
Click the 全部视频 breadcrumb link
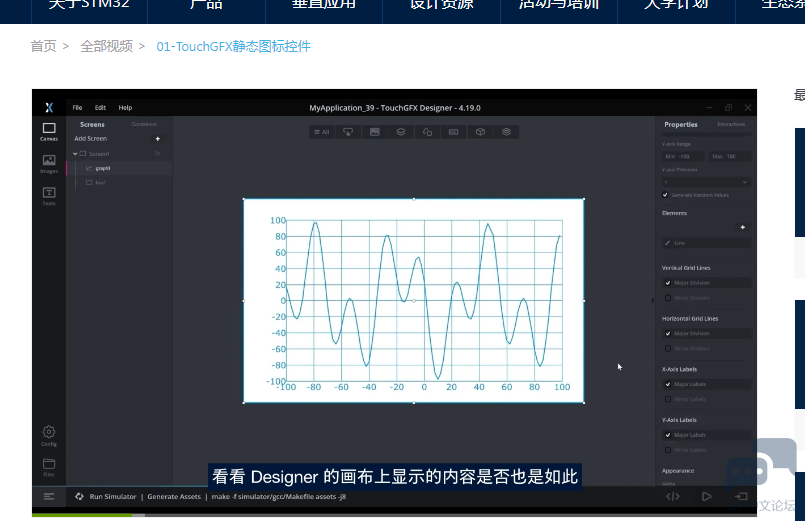coord(106,46)
